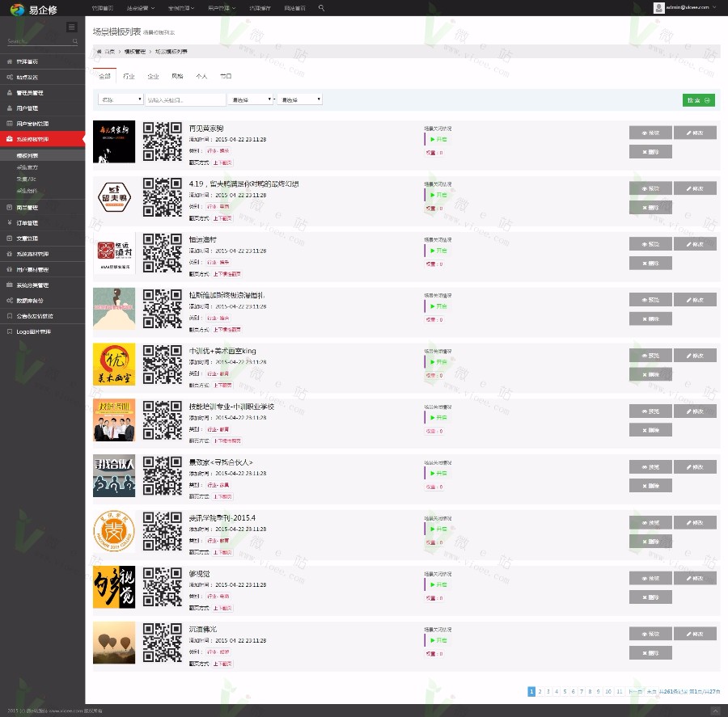This screenshot has width=728, height=717.
Task: Open 数据库备份 in the sidebar
Action: pos(42,301)
